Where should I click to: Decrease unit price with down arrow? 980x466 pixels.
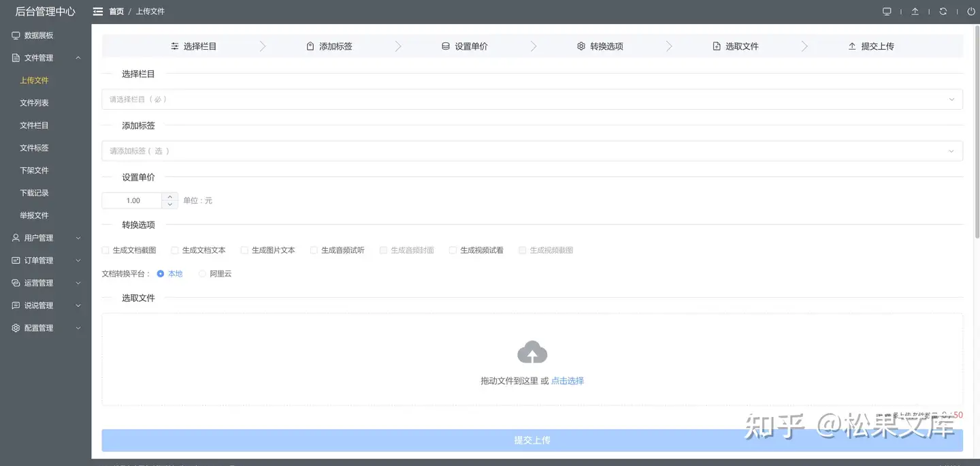click(x=170, y=204)
